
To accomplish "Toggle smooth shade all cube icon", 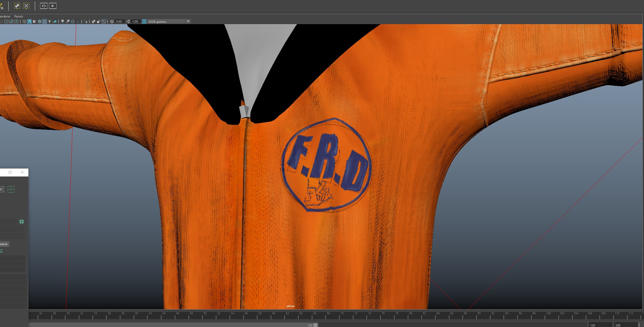I will [x=29, y=21].
